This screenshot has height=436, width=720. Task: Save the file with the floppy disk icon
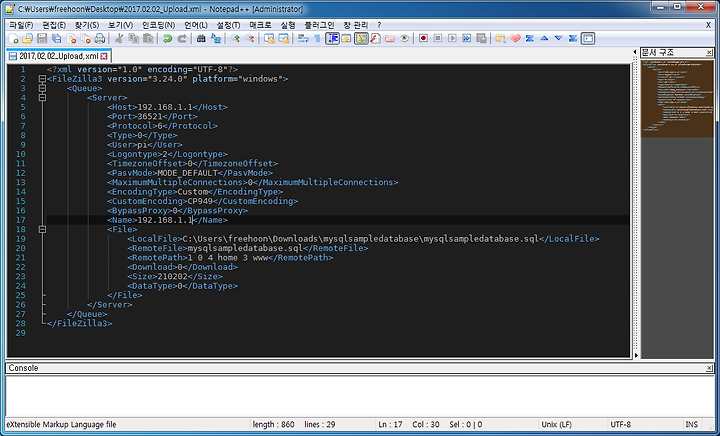pos(42,39)
